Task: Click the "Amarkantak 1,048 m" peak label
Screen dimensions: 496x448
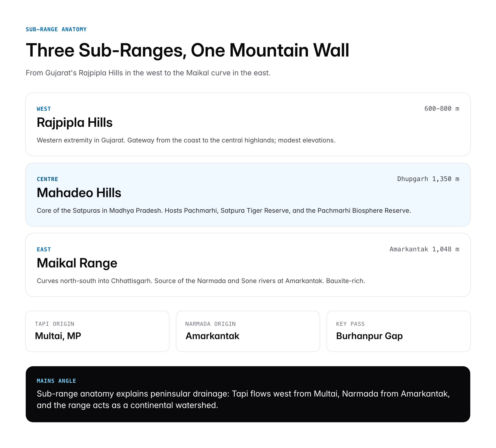Action: point(424,249)
